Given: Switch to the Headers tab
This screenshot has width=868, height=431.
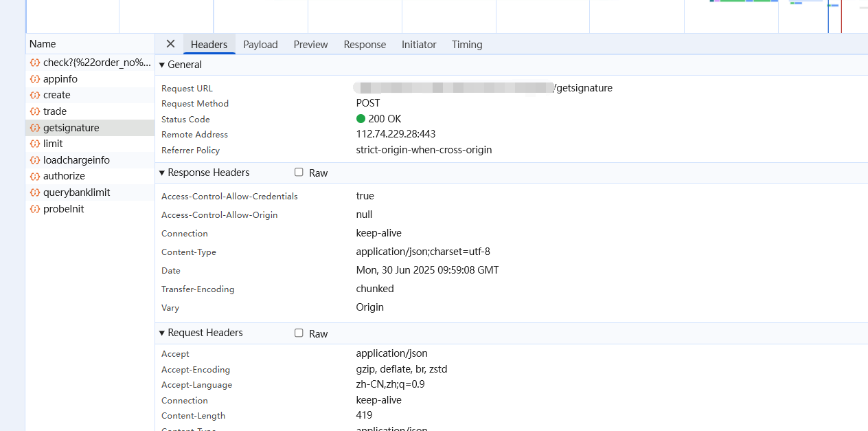Looking at the screenshot, I should pos(209,45).
